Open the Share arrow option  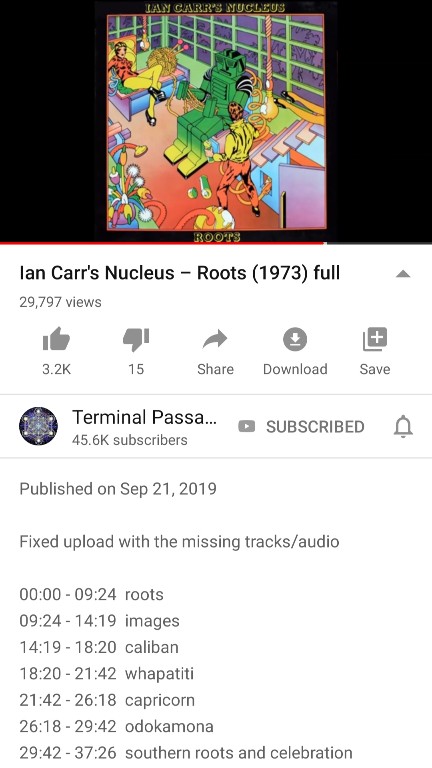[x=215, y=339]
